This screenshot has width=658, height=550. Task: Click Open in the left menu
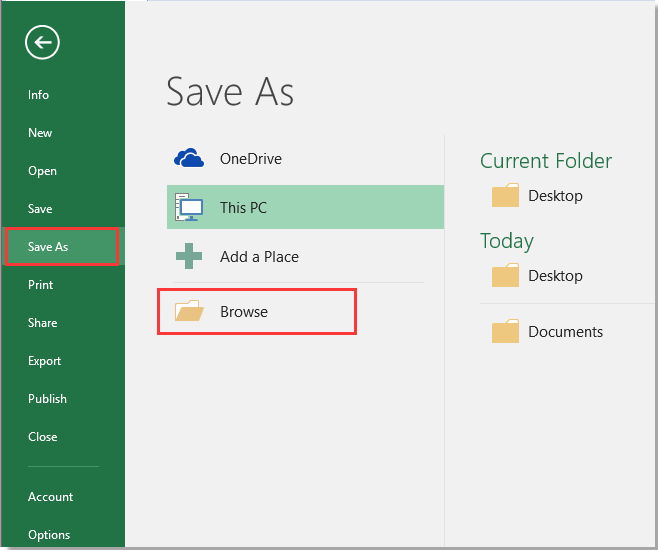(42, 171)
